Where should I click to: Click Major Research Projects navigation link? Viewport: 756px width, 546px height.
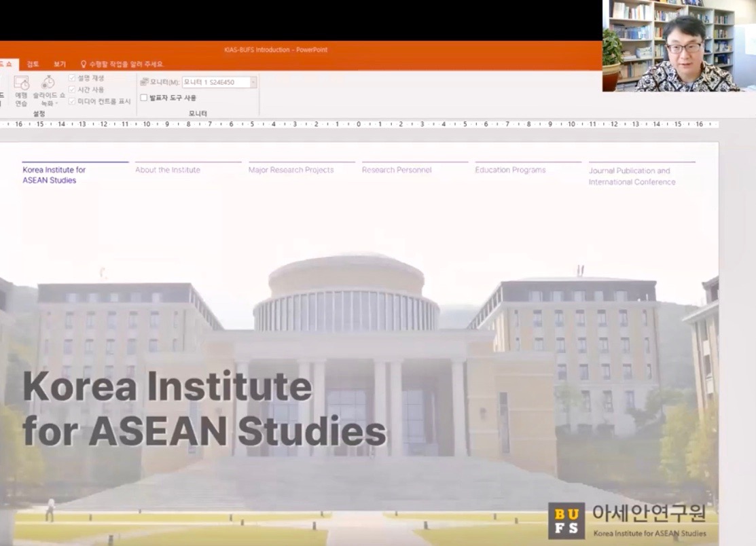point(291,170)
